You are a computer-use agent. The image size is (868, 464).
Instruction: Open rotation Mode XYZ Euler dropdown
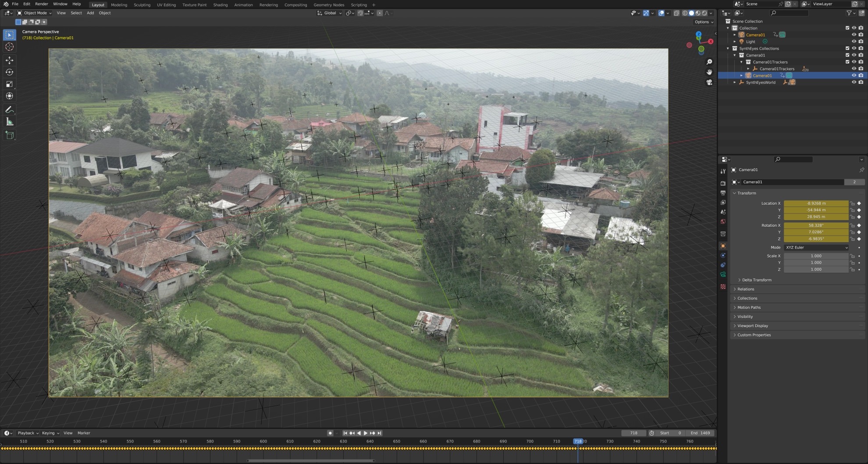[816, 247]
